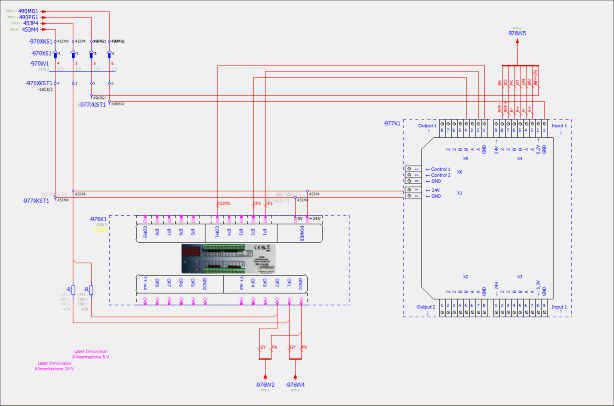
Task: Select the left -R resistor symbol
Action: [73, 290]
